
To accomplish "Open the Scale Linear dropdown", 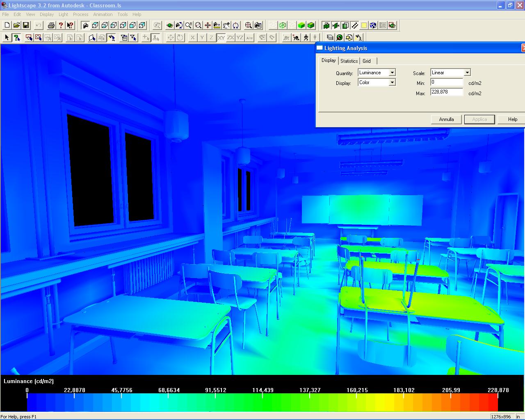I will tap(467, 73).
